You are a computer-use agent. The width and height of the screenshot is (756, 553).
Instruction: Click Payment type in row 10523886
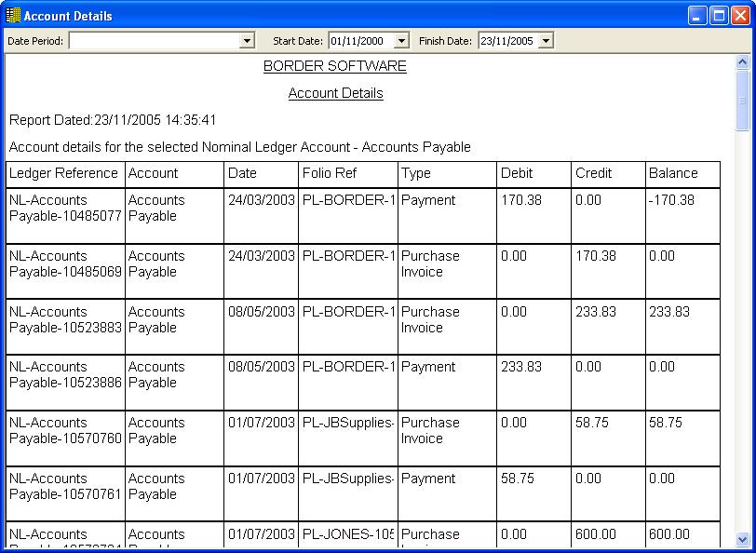pyautogui.click(x=428, y=368)
